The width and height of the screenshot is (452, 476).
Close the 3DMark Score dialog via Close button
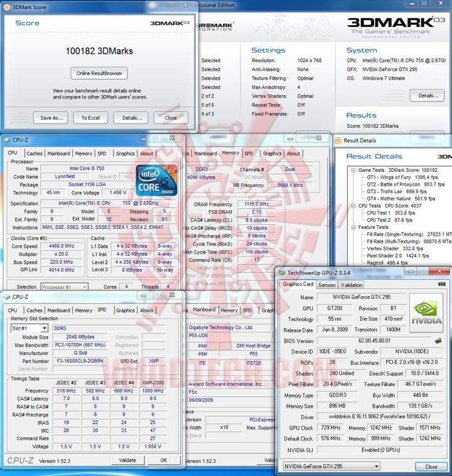[x=171, y=118]
